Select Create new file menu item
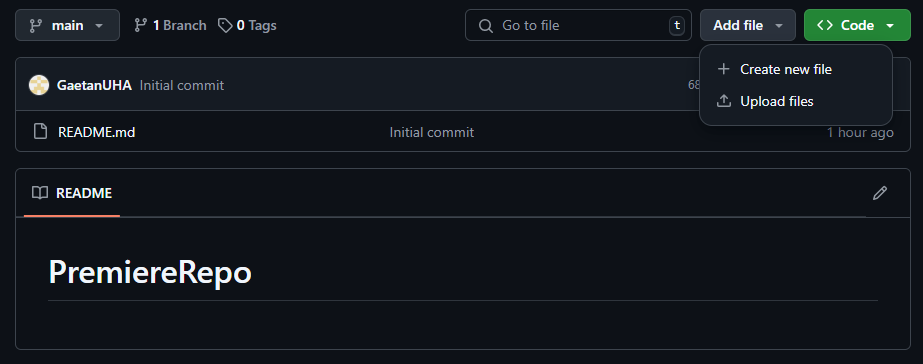Viewport: 923px width, 364px height. [x=796, y=70]
